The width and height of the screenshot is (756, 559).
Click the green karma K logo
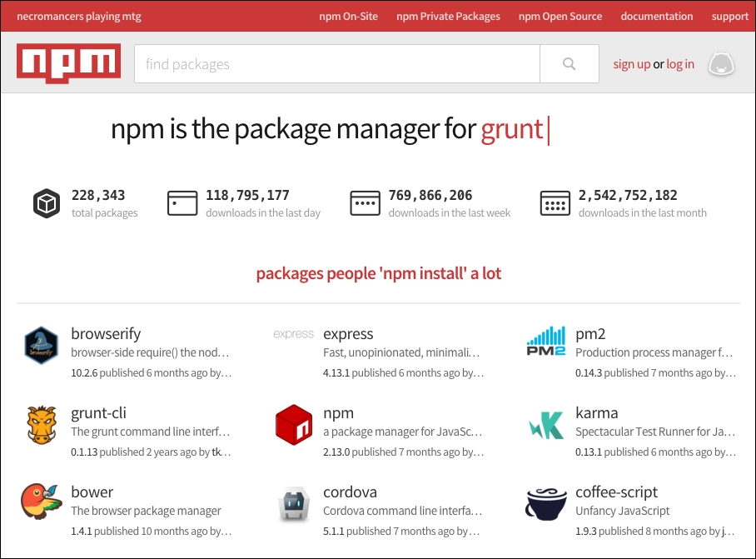tap(547, 425)
